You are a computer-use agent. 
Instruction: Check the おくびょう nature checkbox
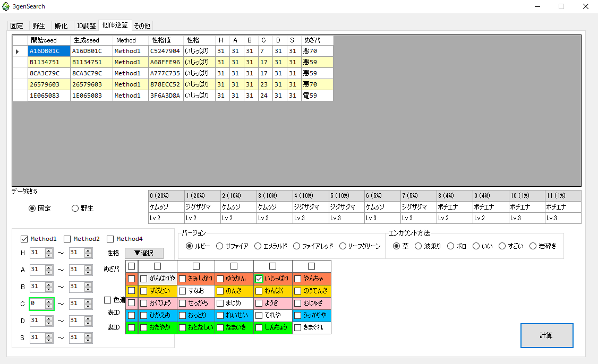point(144,304)
